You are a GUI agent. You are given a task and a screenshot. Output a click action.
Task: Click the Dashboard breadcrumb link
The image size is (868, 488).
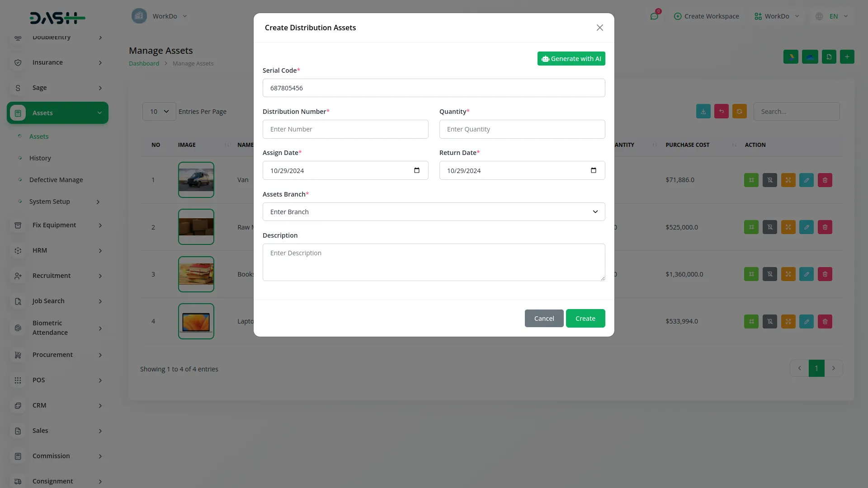pyautogui.click(x=144, y=63)
